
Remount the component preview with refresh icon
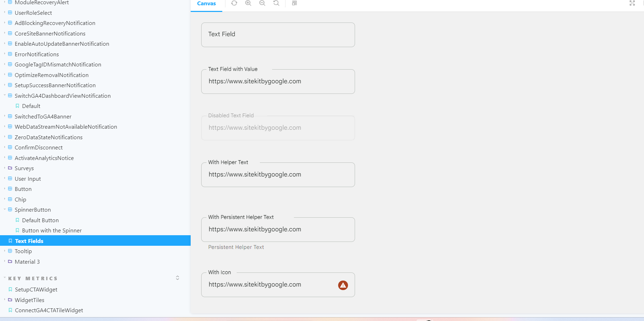234,3
